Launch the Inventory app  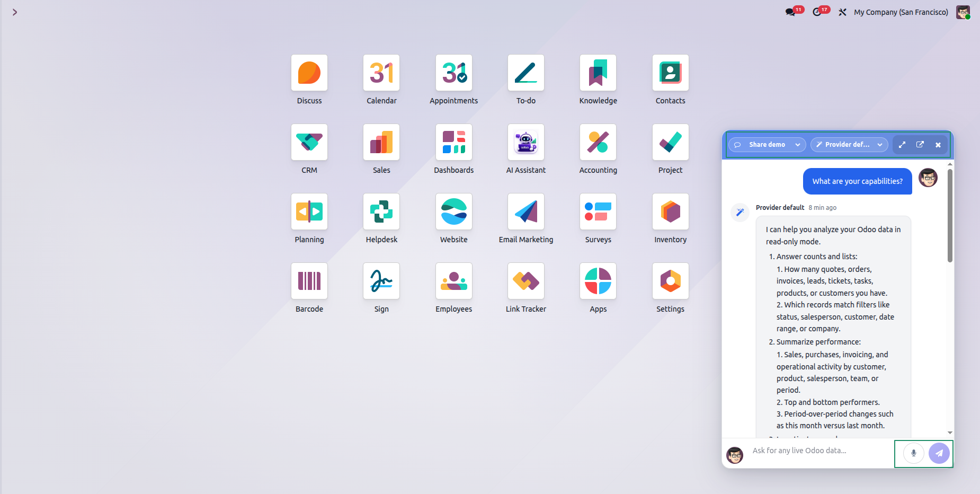pyautogui.click(x=671, y=211)
